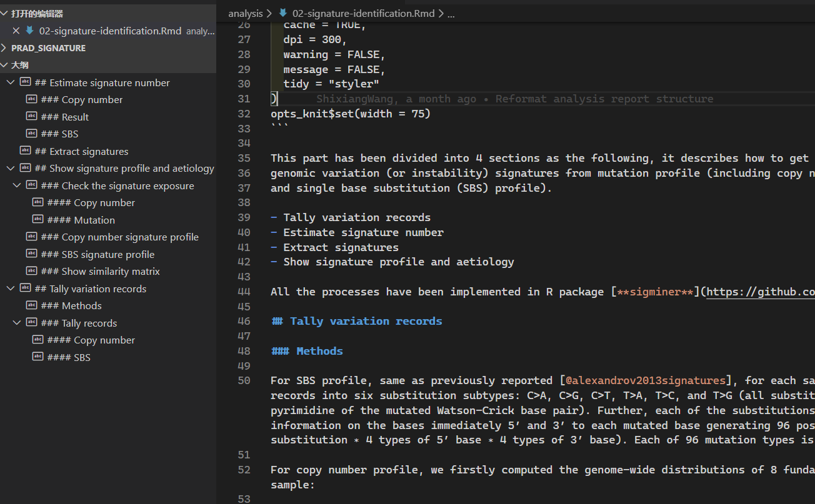The image size is (815, 504).
Task: Click the abc icon beside "### Copy number signature profile"
Action: pos(32,237)
